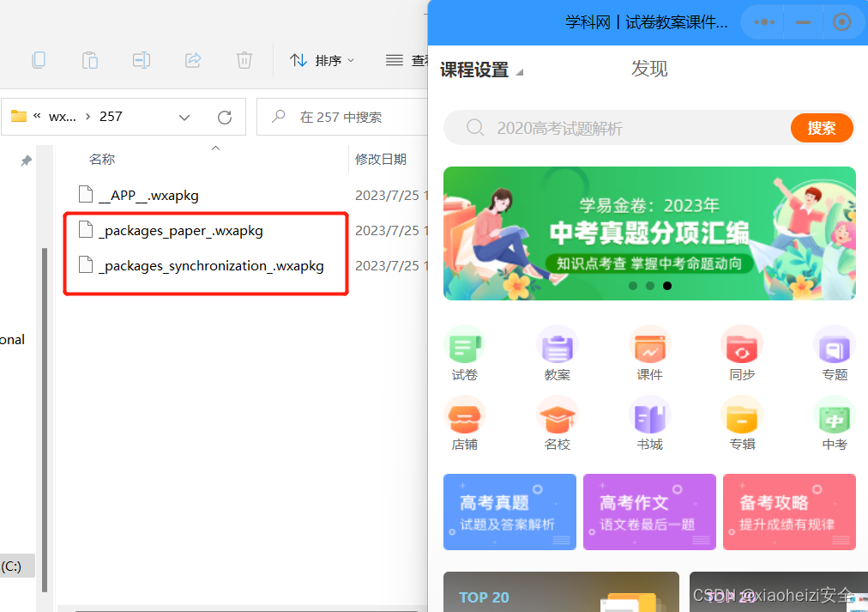Click the Explorer navigation pane scrollbar
The width and height of the screenshot is (868, 612).
45,420
